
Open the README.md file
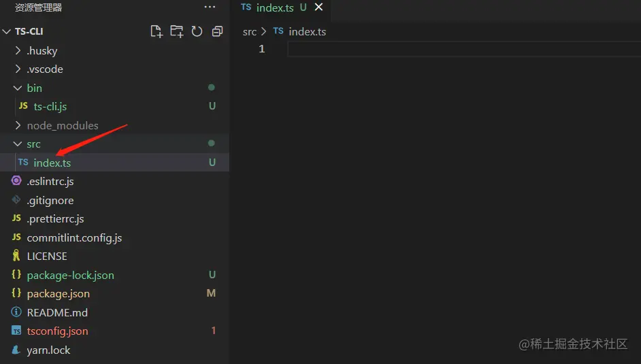point(114,312)
